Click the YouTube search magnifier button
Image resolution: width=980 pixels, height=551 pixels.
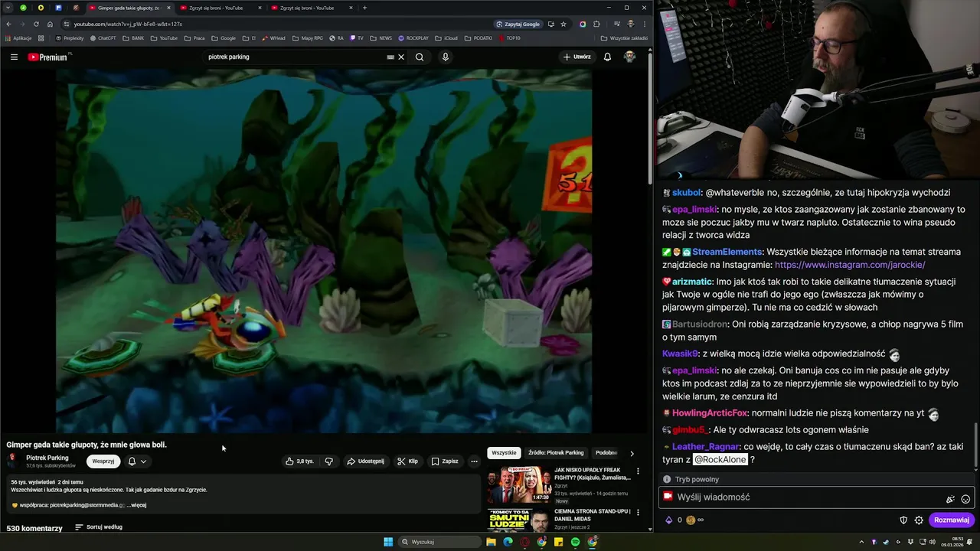click(x=420, y=57)
